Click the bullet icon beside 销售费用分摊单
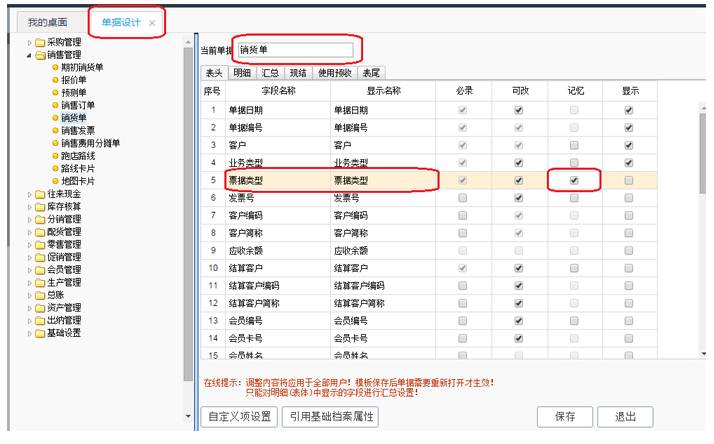The height and width of the screenshot is (444, 714). [55, 143]
